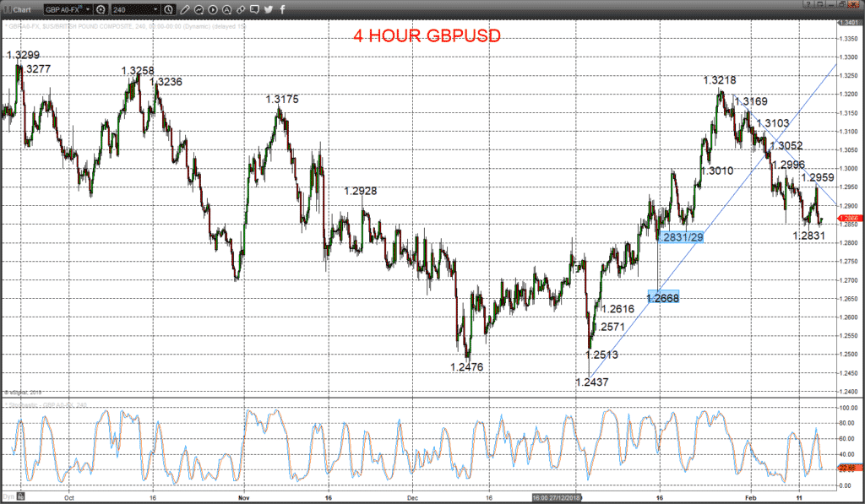Screen dimensions: 865x504
Task: Select the highlighted 1.2668 price label
Action: pos(662,298)
